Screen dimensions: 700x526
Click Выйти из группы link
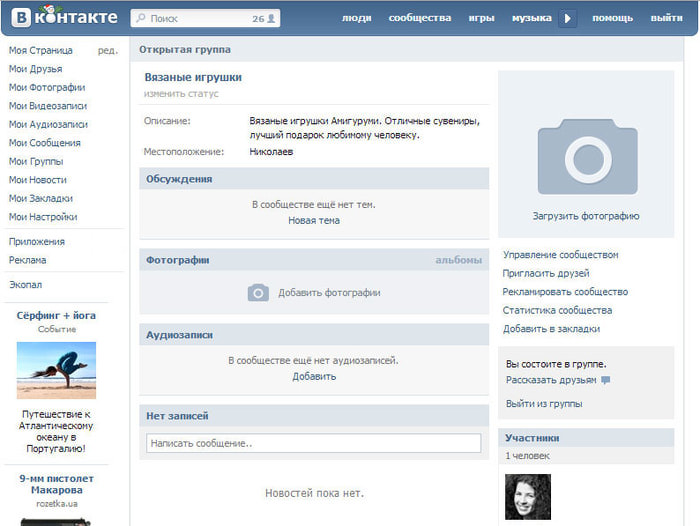544,404
